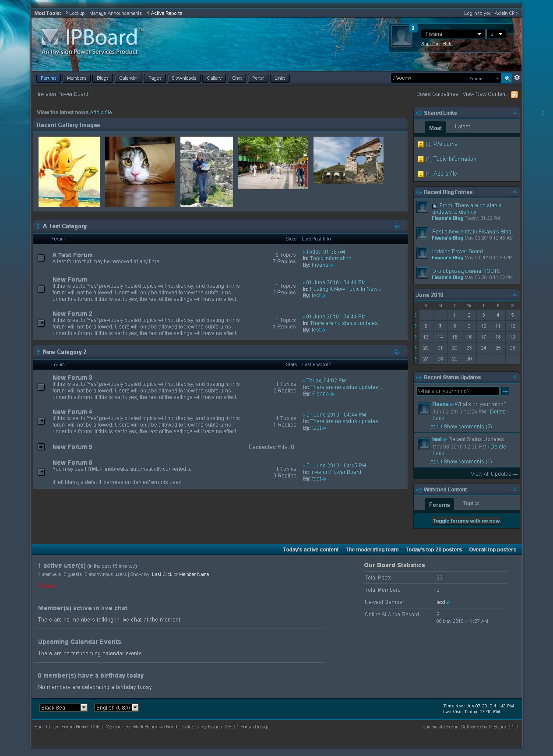The height and width of the screenshot is (756, 553).
Task: Open the Gallery navigation tab
Action: (x=214, y=78)
